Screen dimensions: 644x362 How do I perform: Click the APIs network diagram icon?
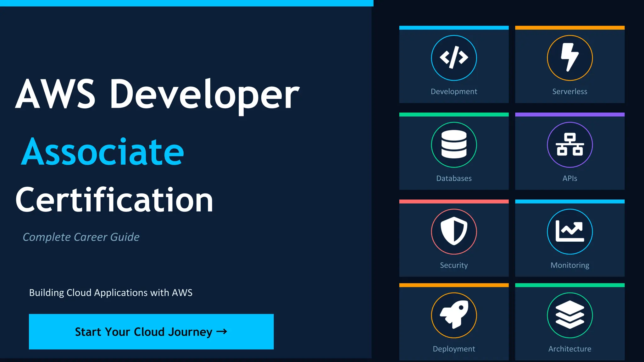pyautogui.click(x=569, y=145)
